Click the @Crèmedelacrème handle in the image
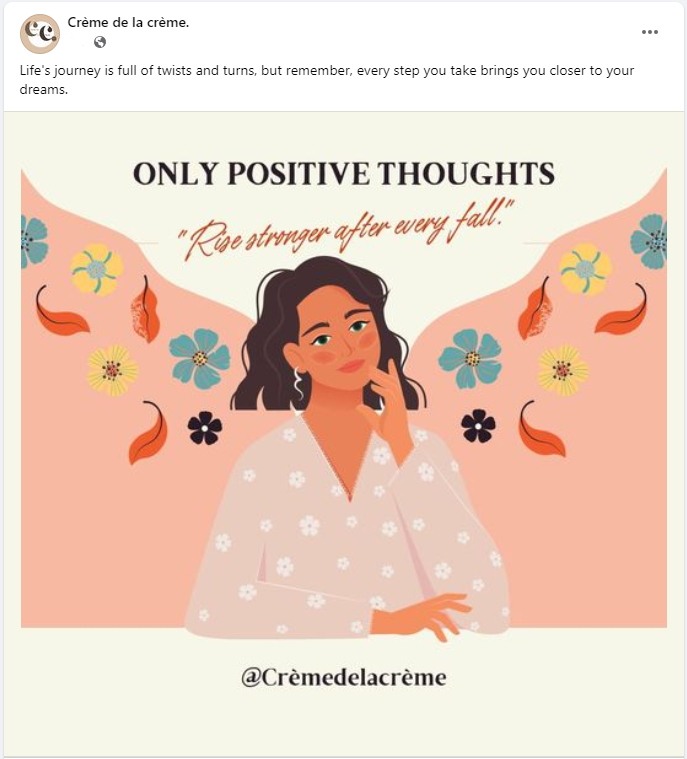 point(343,677)
